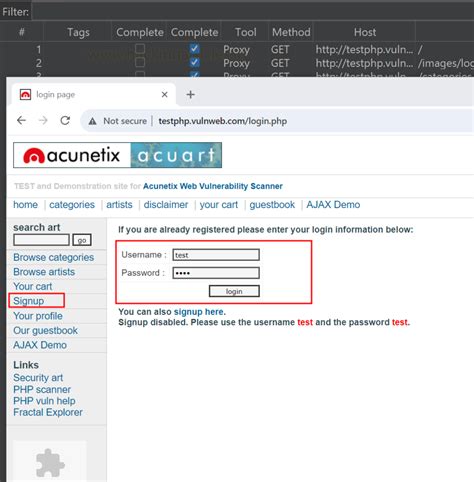Select the login page browser tab
The height and width of the screenshot is (482, 474).
(x=93, y=95)
